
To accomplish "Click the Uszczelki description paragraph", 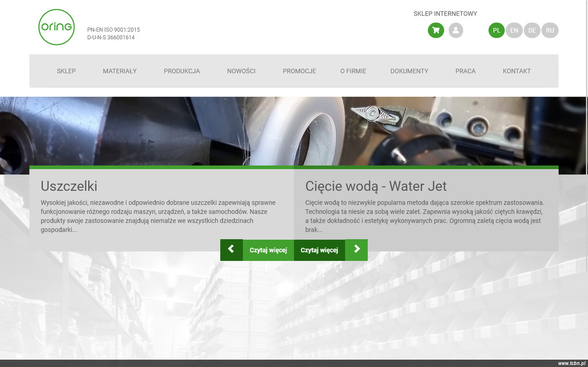I will [158, 216].
